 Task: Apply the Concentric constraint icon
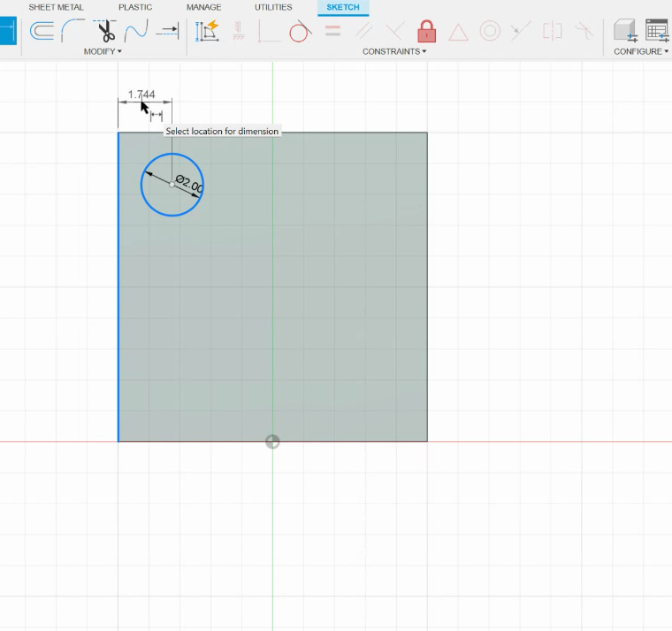click(490, 31)
